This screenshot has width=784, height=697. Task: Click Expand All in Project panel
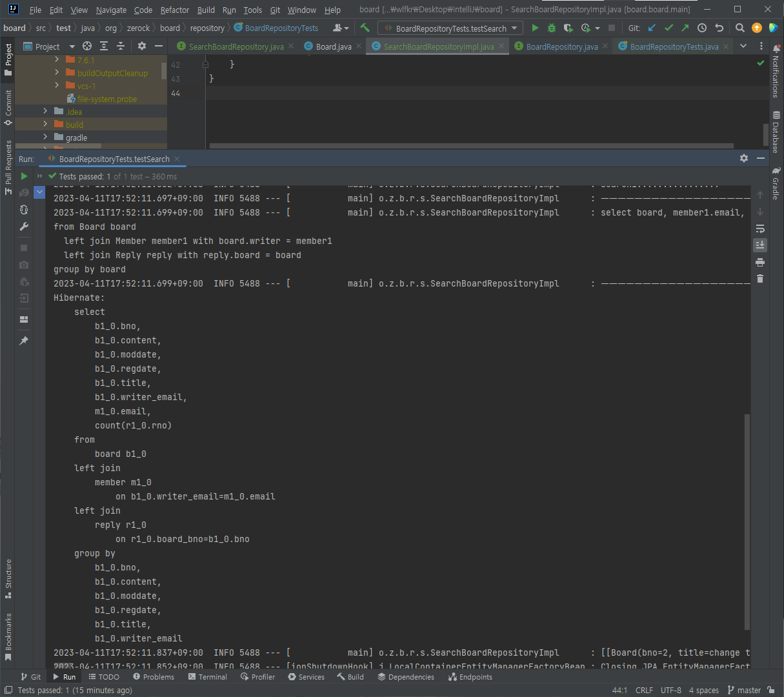coord(104,46)
